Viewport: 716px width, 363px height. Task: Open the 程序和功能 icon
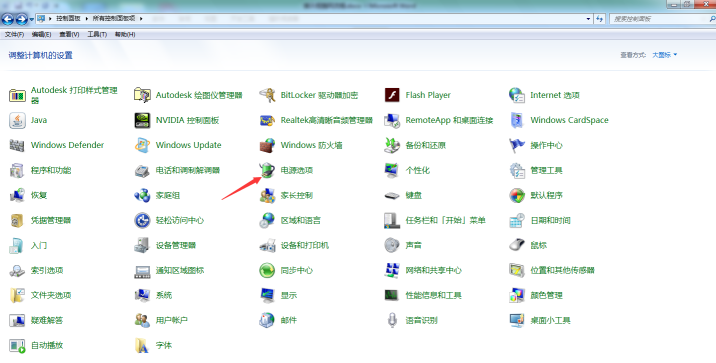coord(17,170)
